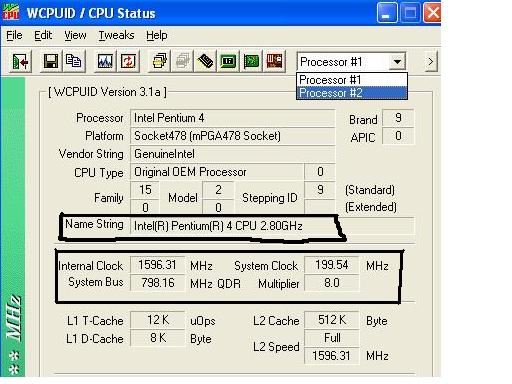Click the maximize window button

410,13
